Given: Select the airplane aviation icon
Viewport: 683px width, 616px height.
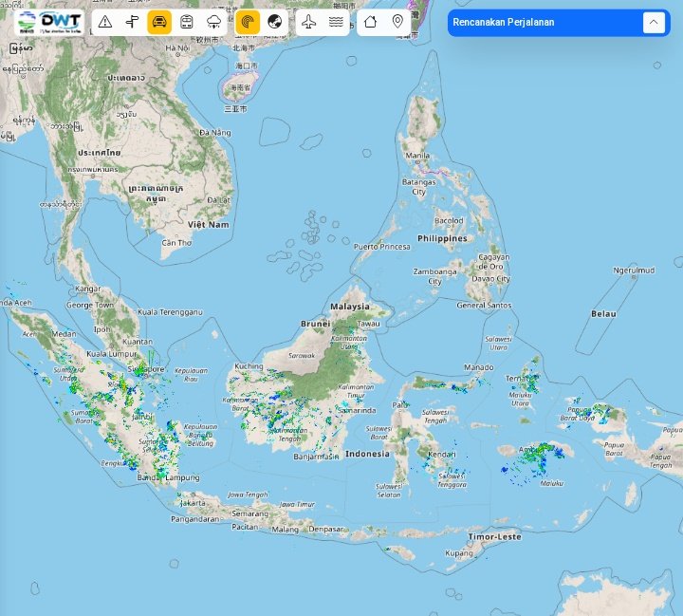Looking at the screenshot, I should (309, 22).
